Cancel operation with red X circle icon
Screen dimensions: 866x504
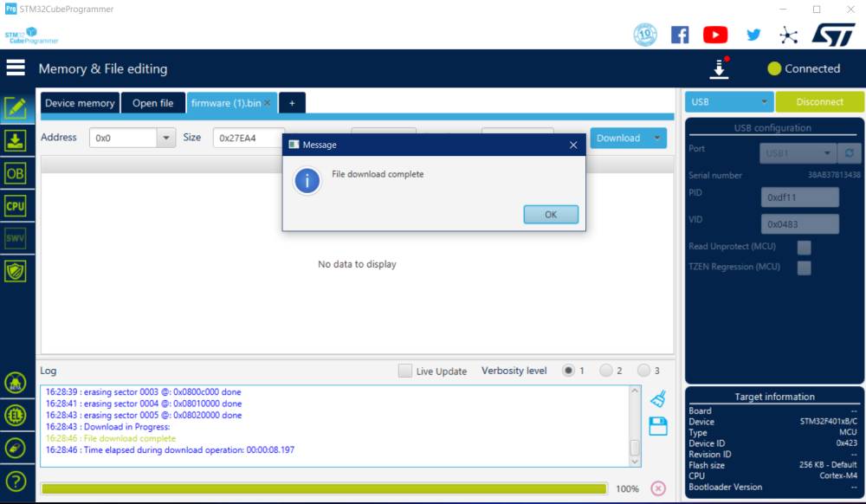click(658, 488)
